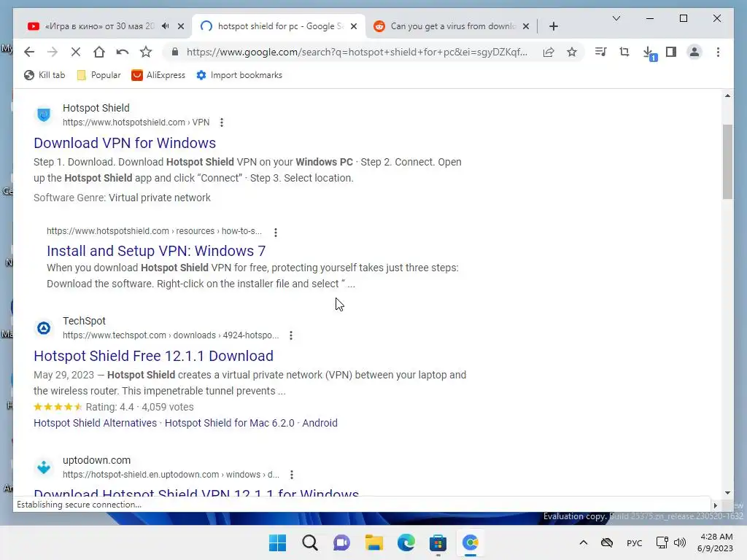Show hidden tray icons chevron
The image size is (747, 560).
coord(584,542)
